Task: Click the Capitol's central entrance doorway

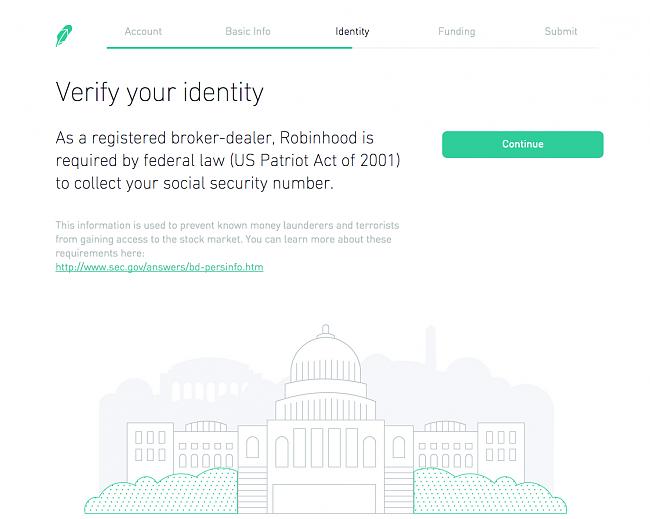Action: coord(324,499)
